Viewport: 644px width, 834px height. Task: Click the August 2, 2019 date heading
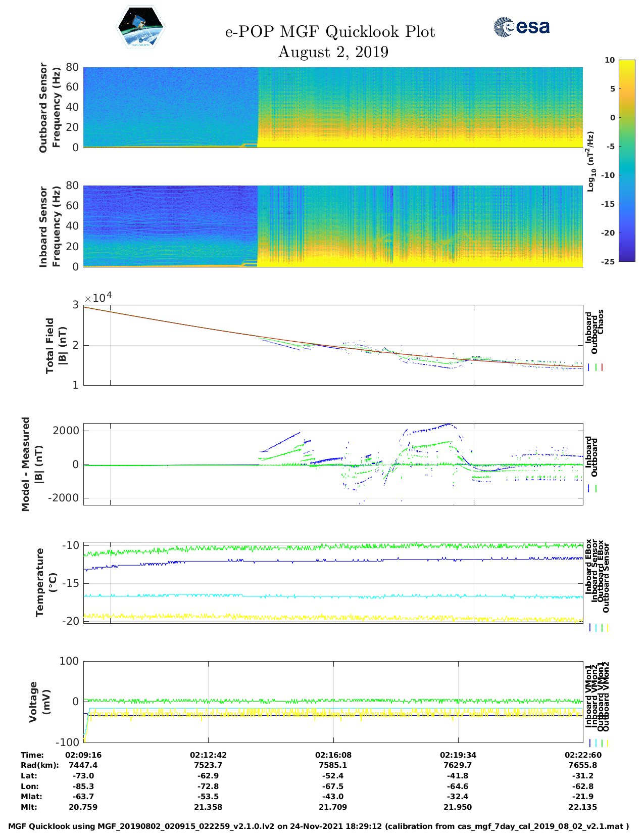pyautogui.click(x=333, y=52)
